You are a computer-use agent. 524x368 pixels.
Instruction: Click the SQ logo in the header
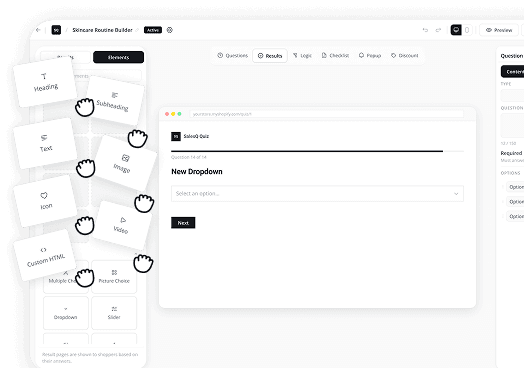pos(56,30)
